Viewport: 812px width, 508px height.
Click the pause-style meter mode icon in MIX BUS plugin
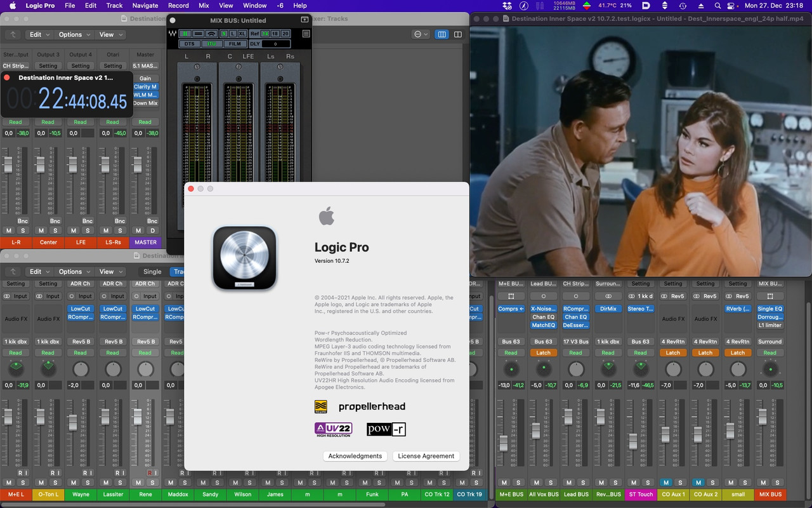point(185,34)
